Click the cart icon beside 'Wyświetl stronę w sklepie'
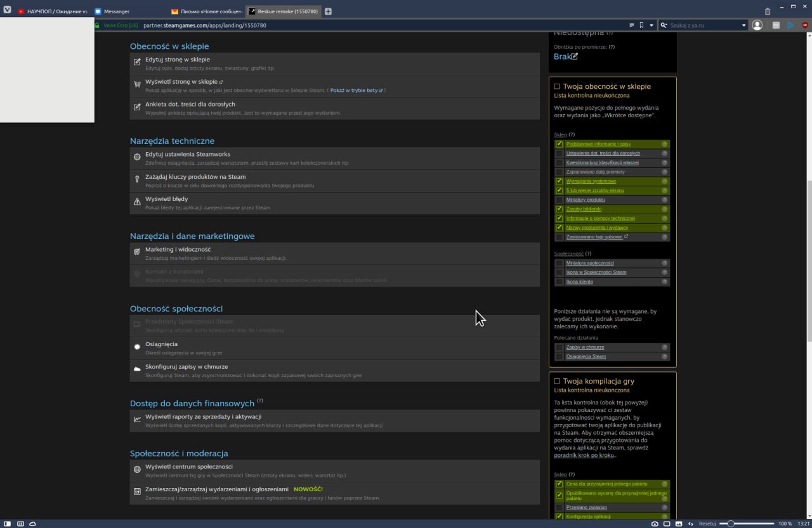 137,84
